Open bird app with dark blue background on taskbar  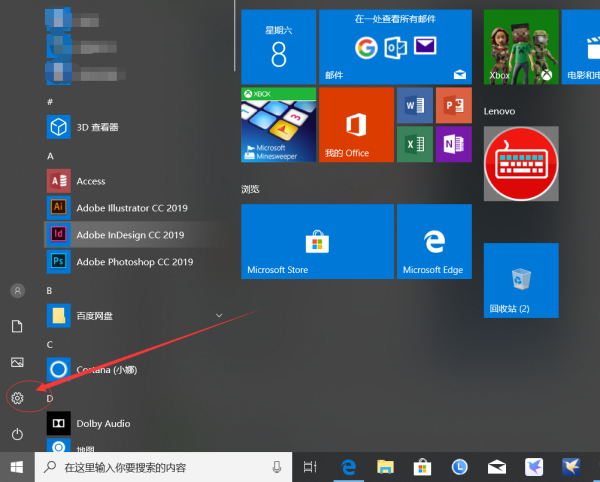(571, 467)
